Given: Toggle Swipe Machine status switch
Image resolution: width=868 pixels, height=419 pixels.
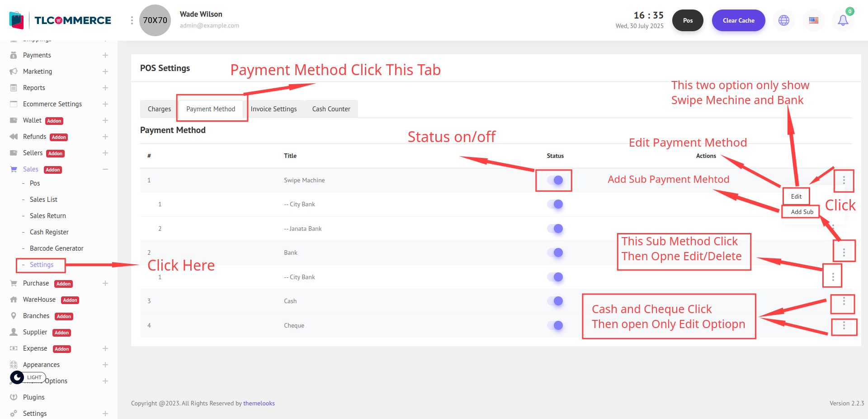Looking at the screenshot, I should 555,180.
